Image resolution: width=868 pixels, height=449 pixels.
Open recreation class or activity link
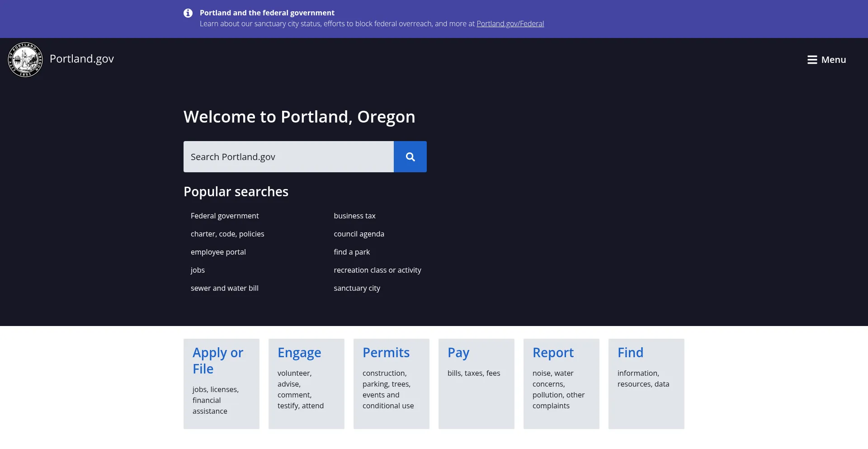coord(377,270)
